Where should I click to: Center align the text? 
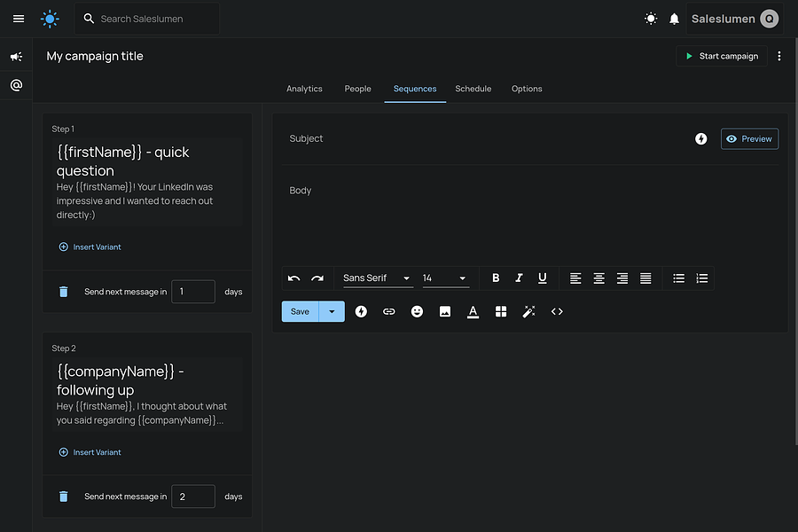(x=599, y=278)
